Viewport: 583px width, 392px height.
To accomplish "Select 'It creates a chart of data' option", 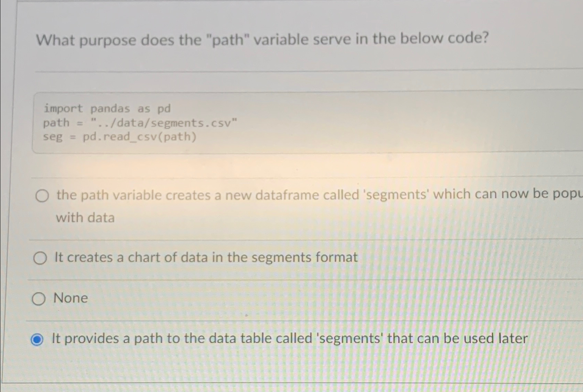I will [x=40, y=258].
